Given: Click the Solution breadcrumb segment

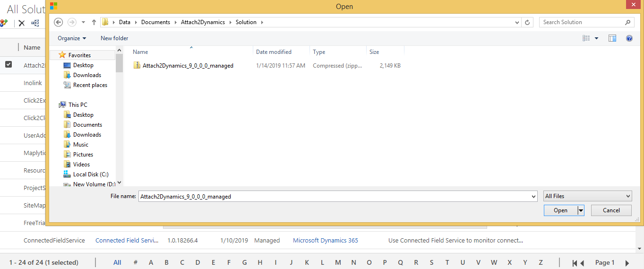Looking at the screenshot, I should pyautogui.click(x=246, y=22).
